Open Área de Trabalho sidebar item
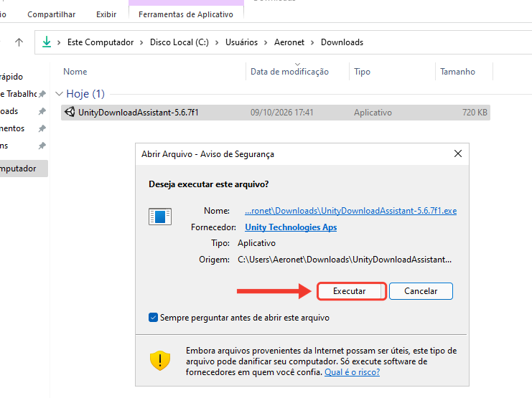Viewport: 532px width, 398px height. pos(19,94)
